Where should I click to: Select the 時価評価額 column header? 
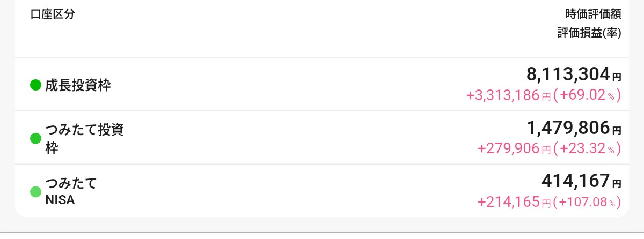pyautogui.click(x=594, y=14)
